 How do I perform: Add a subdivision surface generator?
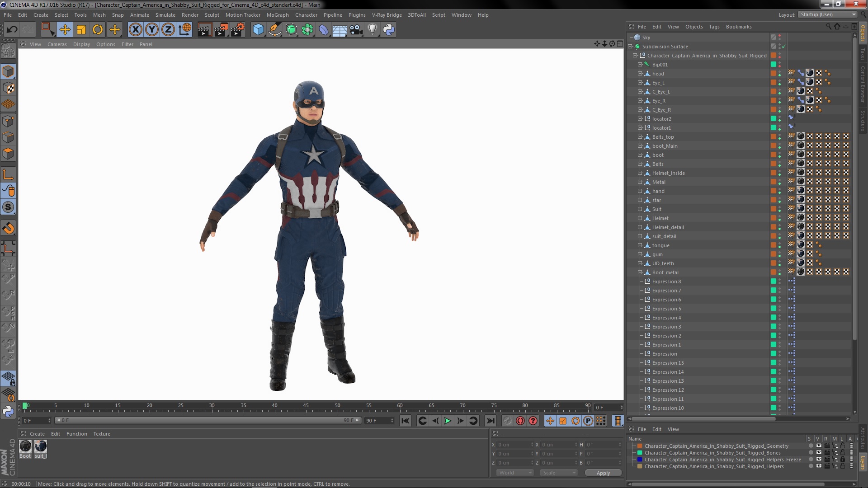click(x=291, y=30)
